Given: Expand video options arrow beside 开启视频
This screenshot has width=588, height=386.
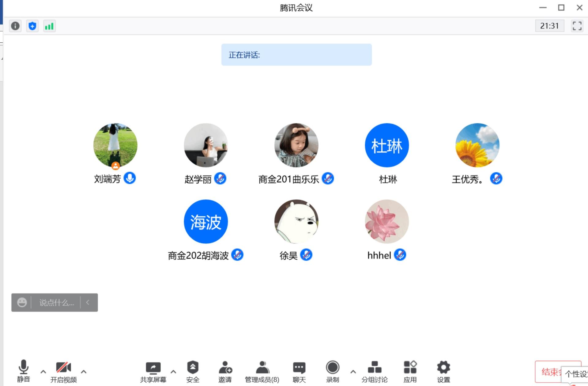Looking at the screenshot, I should click(x=84, y=372).
